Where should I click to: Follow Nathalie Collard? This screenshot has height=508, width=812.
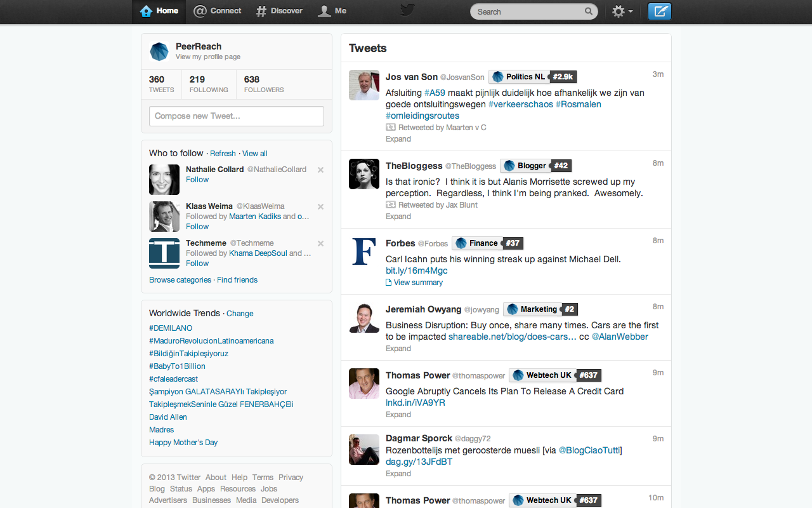click(x=197, y=180)
